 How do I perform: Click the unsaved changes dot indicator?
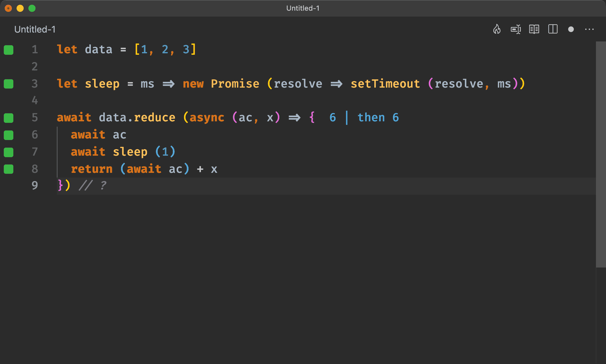(x=570, y=29)
